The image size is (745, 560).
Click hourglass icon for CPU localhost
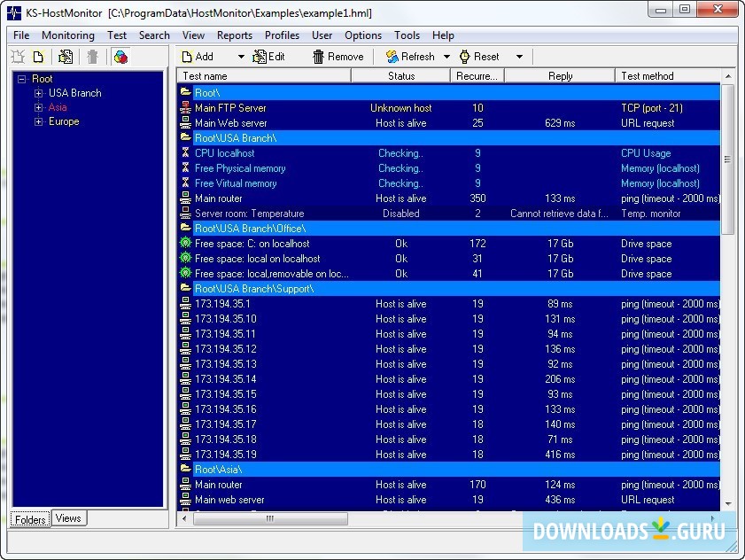[x=185, y=153]
